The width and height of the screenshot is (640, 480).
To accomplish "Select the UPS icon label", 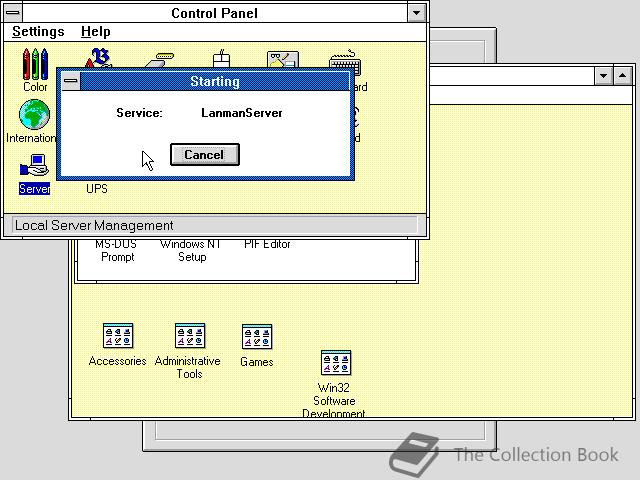I will pyautogui.click(x=97, y=189).
